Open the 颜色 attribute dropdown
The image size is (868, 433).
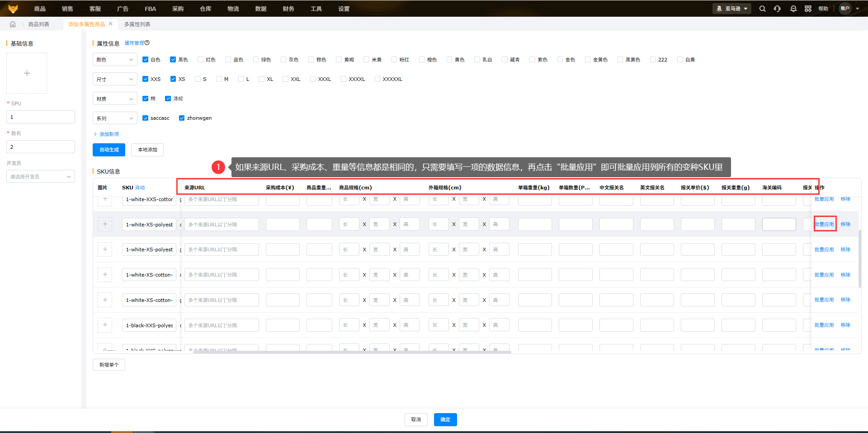115,60
